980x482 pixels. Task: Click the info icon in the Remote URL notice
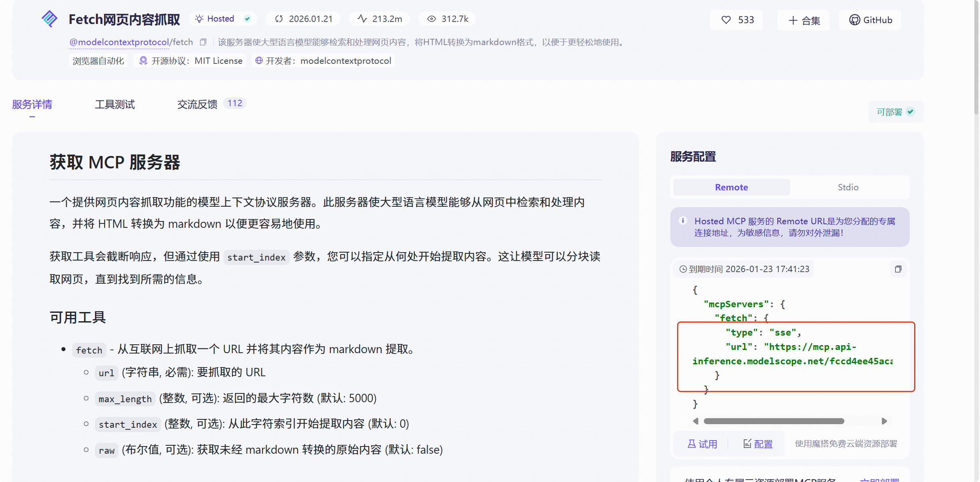[684, 221]
